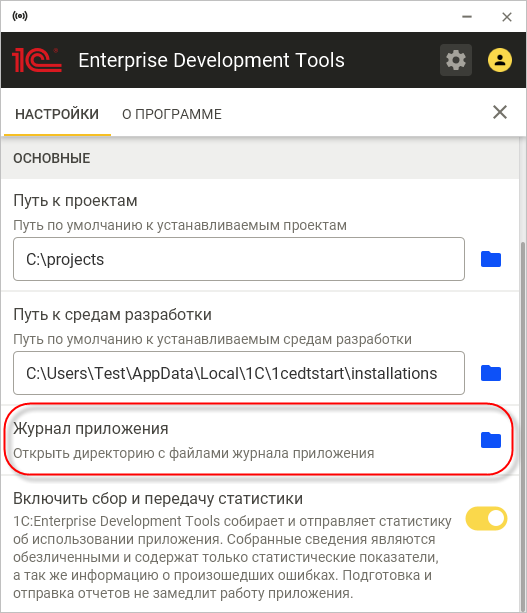Screen dimensions: 527x613
Task: Browse folder for the projects path
Action: [491, 259]
